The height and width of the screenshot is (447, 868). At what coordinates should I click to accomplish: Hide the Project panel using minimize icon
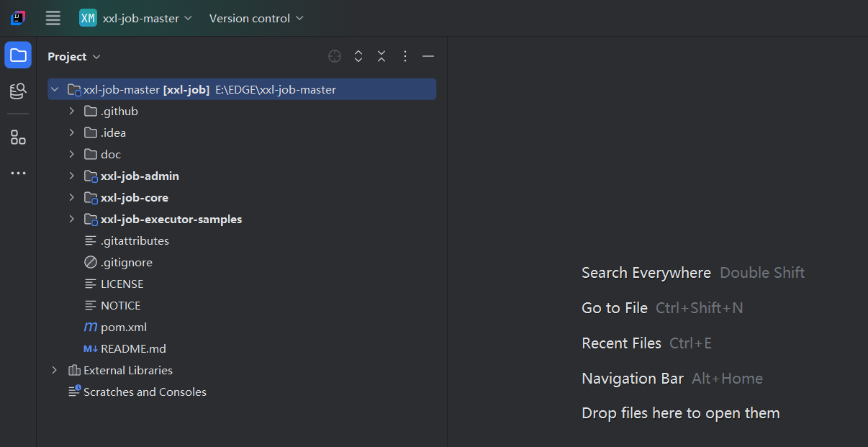click(428, 56)
